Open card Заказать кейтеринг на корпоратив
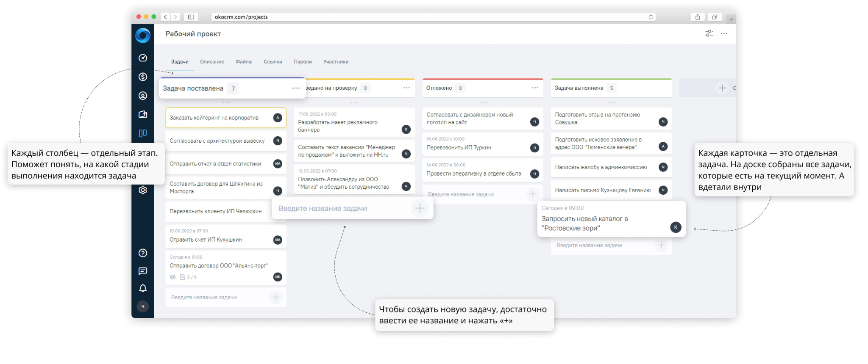 click(226, 118)
